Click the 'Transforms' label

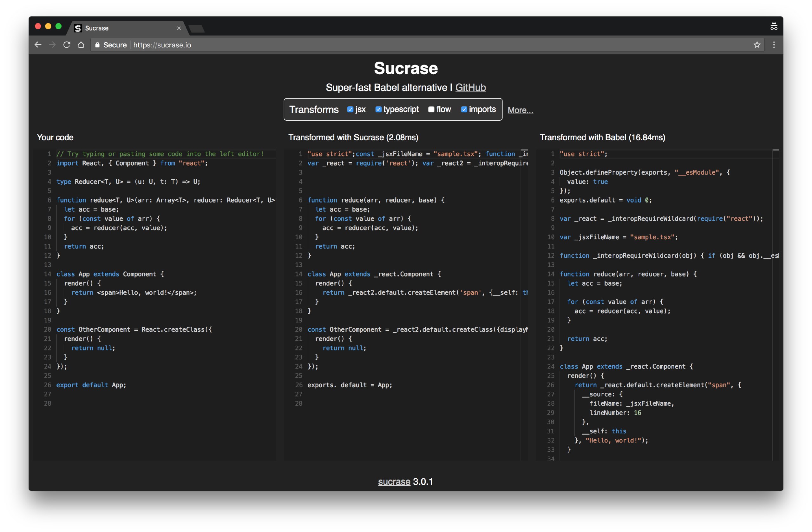tap(314, 110)
